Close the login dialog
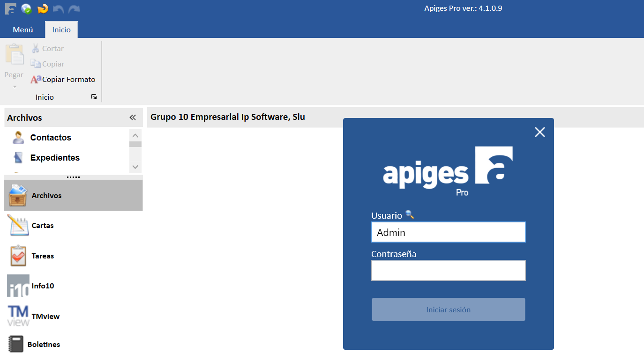Screen dimensions: 644x361 pyautogui.click(x=540, y=132)
